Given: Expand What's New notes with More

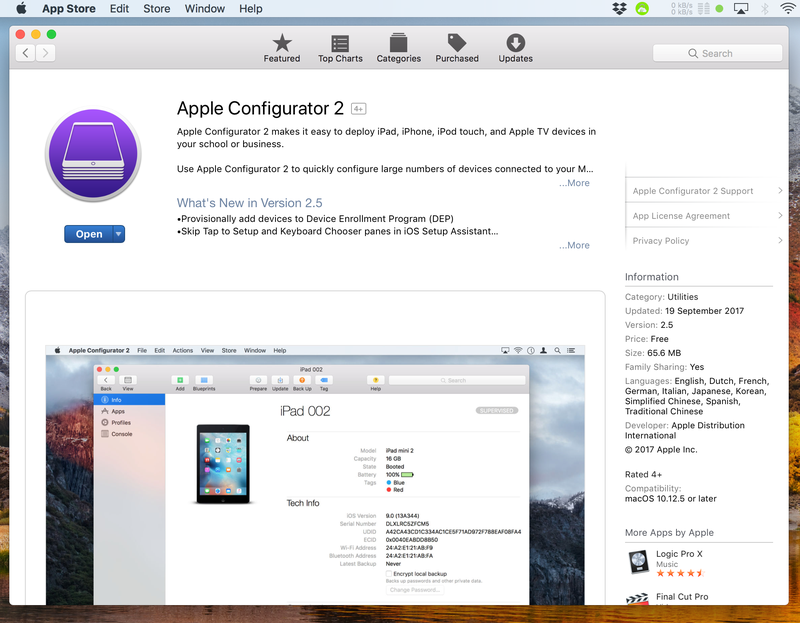Looking at the screenshot, I should 574,245.
